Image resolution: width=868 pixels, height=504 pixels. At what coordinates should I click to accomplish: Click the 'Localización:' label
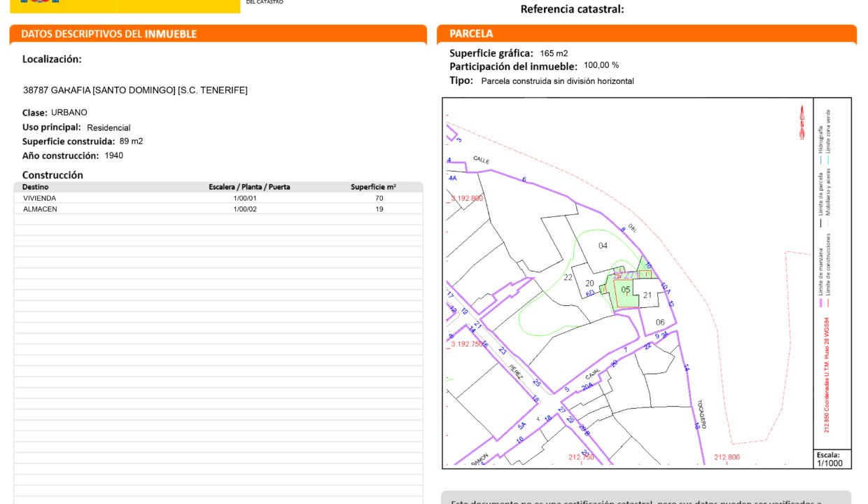52,59
